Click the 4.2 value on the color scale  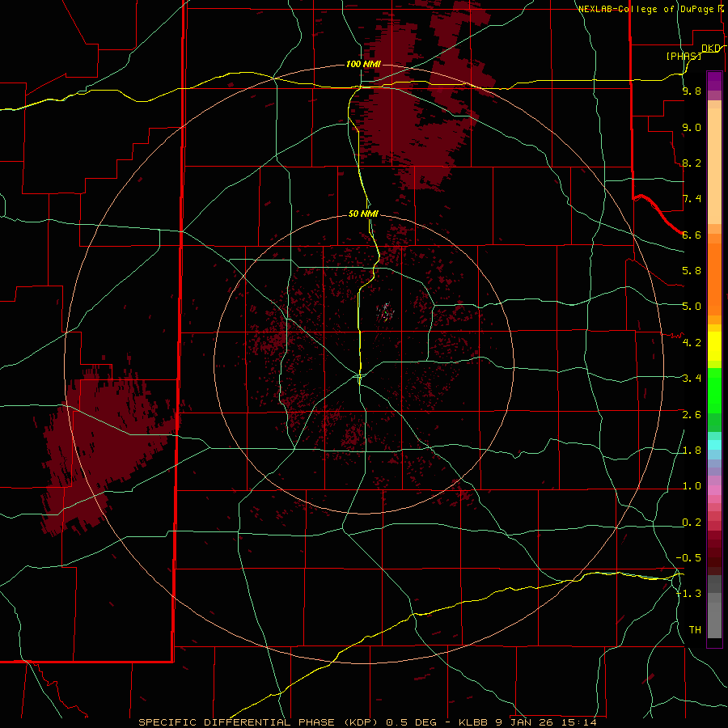pyautogui.click(x=692, y=343)
